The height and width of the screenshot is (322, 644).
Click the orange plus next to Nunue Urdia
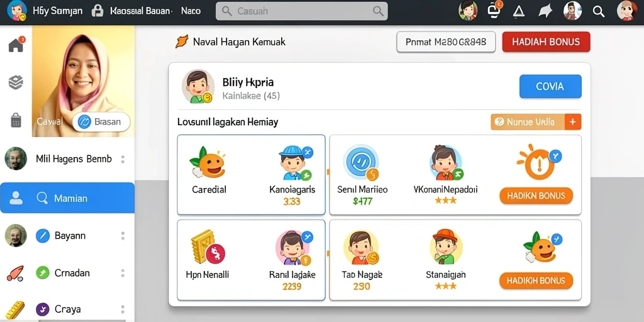coord(573,122)
